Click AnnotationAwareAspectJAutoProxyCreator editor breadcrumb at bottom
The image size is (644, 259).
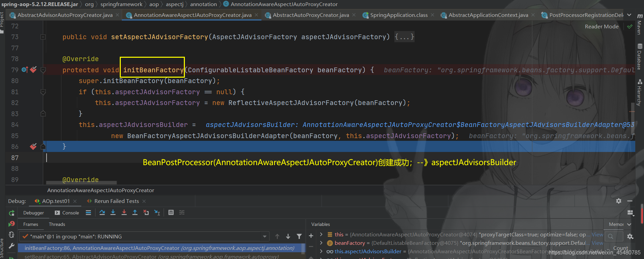[x=101, y=190]
